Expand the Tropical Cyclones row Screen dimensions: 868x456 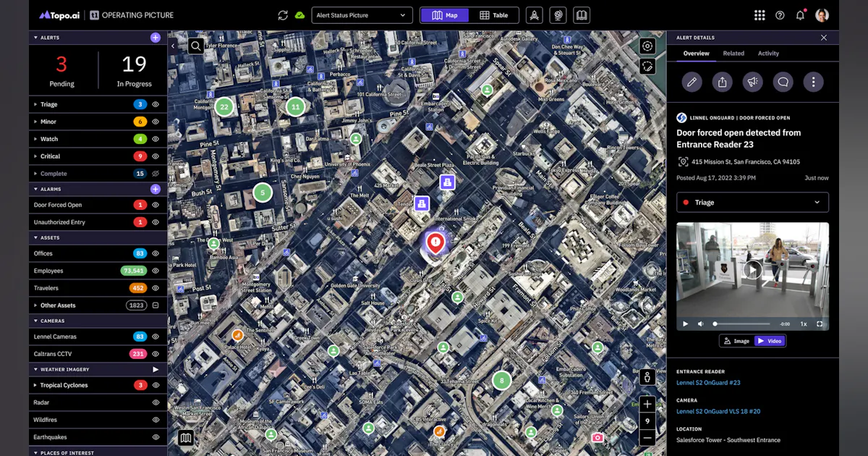point(35,385)
